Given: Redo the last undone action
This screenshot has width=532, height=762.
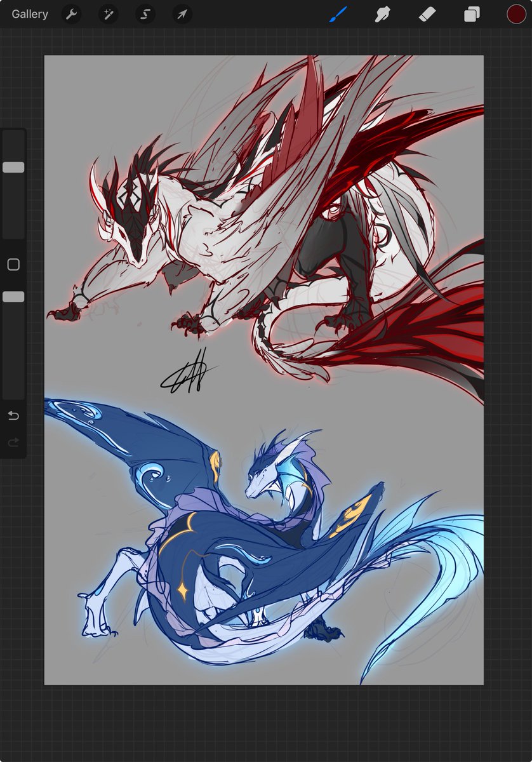Looking at the screenshot, I should (13, 442).
